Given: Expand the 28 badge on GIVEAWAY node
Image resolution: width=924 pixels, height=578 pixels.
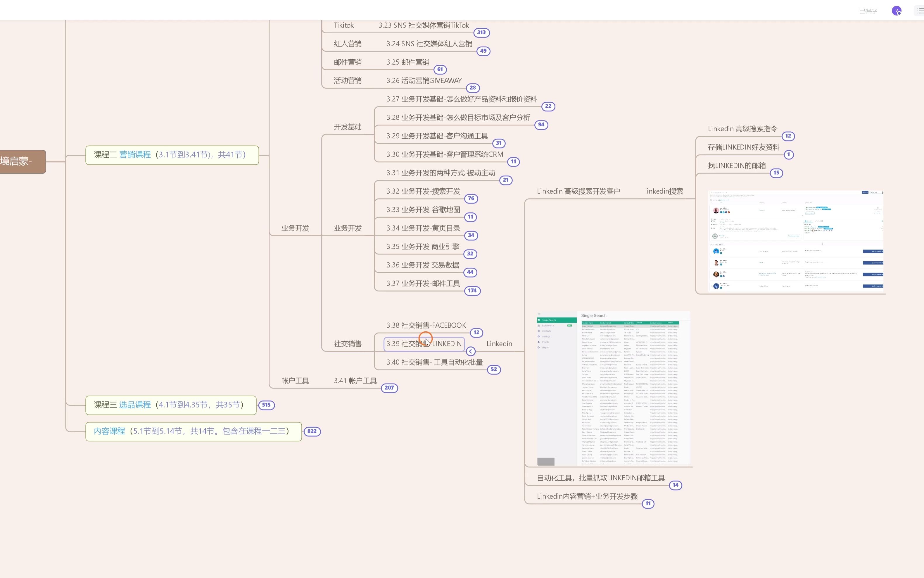Looking at the screenshot, I should coord(473,87).
